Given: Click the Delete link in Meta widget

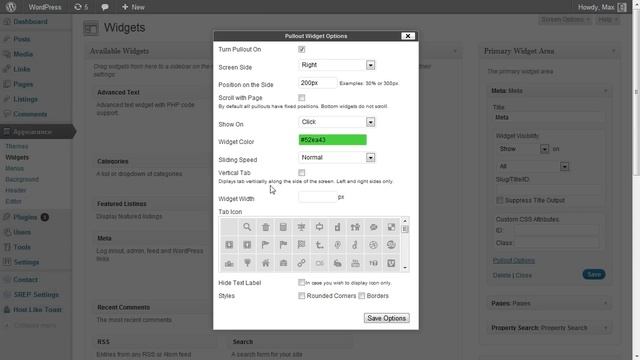Looking at the screenshot, I should (502, 276).
